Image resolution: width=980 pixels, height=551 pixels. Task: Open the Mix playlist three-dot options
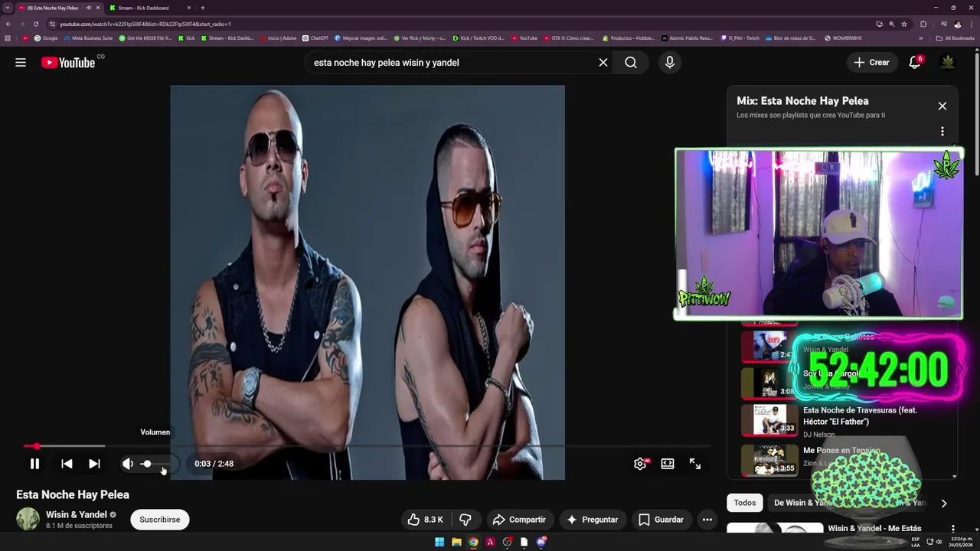942,132
